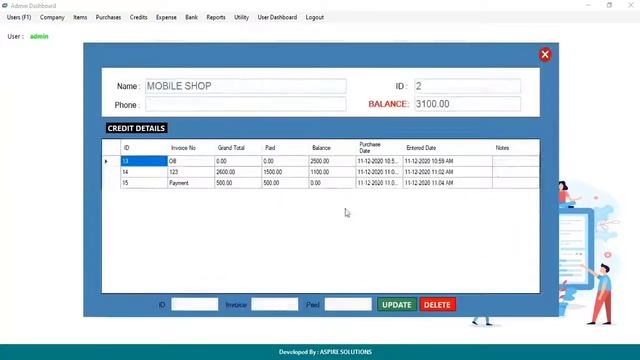Viewport: 640px width, 360px height.
Task: Click Balance cell 2500.00
Action: tap(332, 161)
